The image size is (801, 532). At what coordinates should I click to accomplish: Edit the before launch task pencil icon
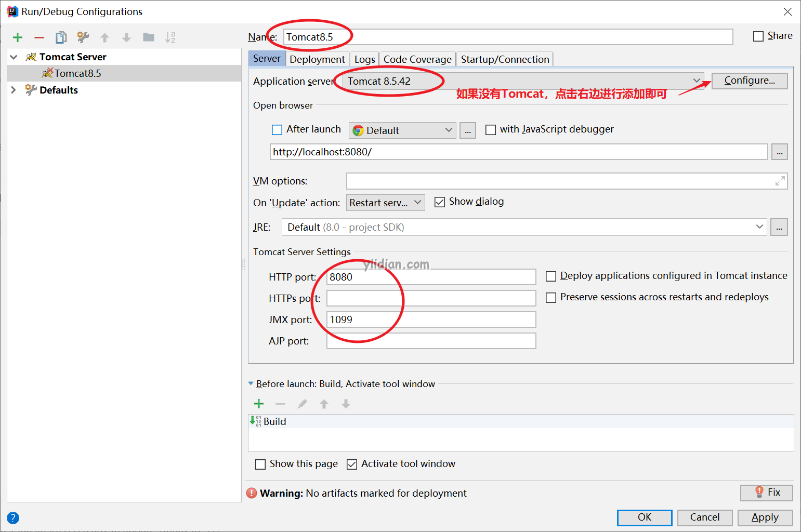point(303,404)
